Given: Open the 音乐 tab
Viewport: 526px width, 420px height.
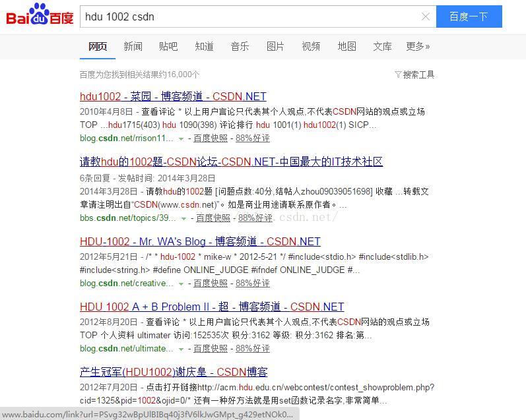Looking at the screenshot, I should 240,46.
